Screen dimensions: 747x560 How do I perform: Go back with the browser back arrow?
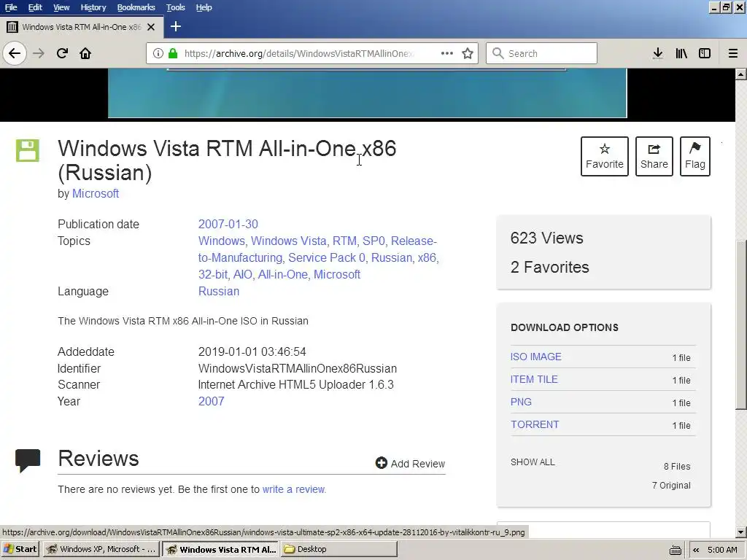tap(15, 53)
